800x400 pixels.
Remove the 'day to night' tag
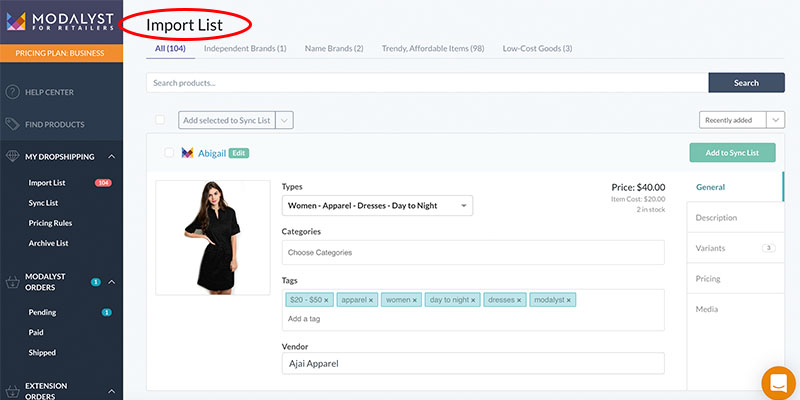click(x=473, y=301)
